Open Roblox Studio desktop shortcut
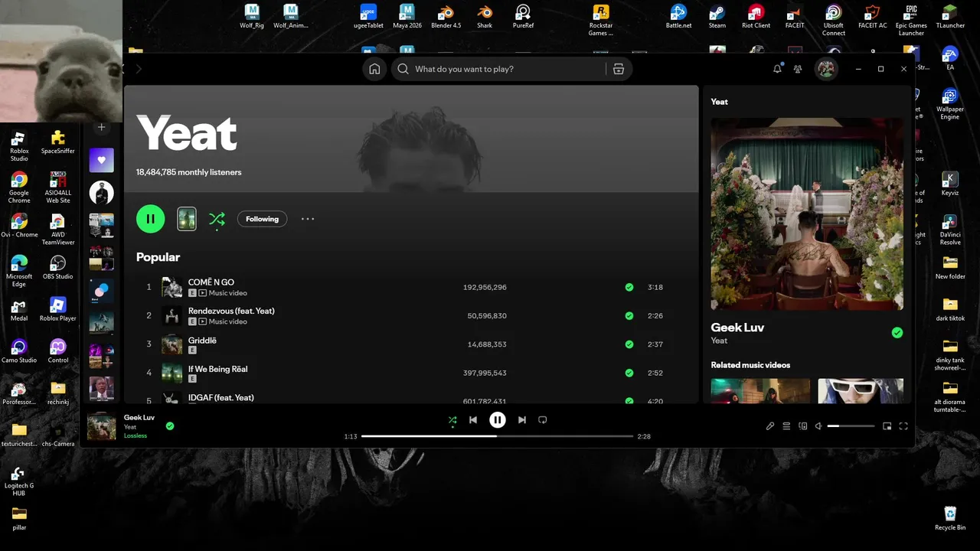Image resolution: width=980 pixels, height=551 pixels. (x=19, y=146)
